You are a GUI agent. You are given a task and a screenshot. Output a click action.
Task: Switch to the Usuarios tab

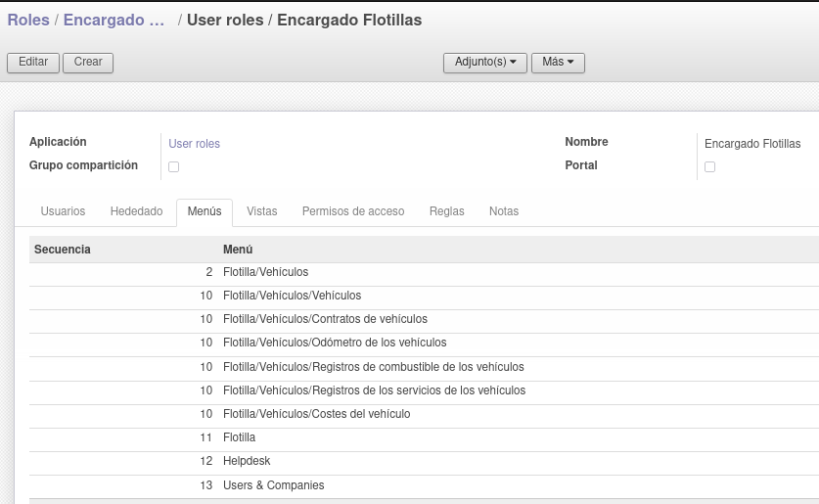[x=63, y=211]
